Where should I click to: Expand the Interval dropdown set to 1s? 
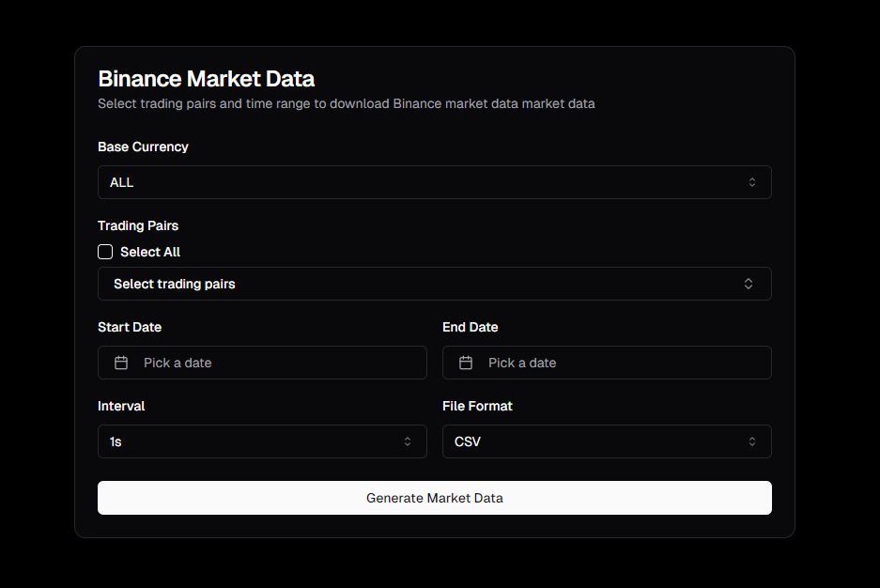click(262, 441)
